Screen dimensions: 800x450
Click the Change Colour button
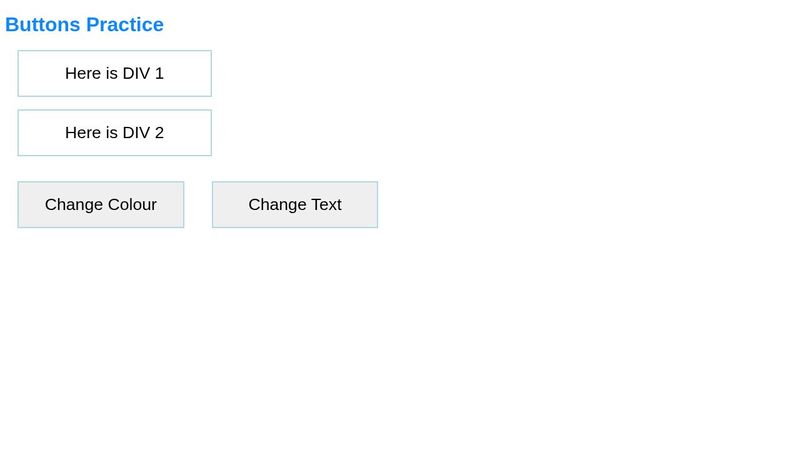click(101, 205)
